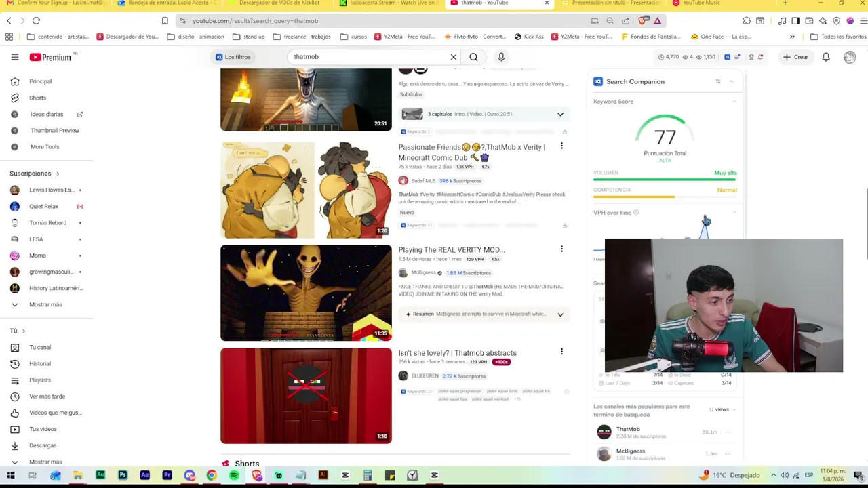This screenshot has height=488, width=868.
Task: Open Los filtros search filters
Action: (x=233, y=57)
